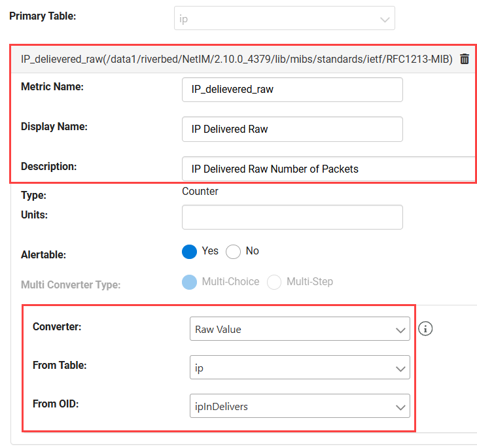Click the info icon beside Converter

pos(425,329)
